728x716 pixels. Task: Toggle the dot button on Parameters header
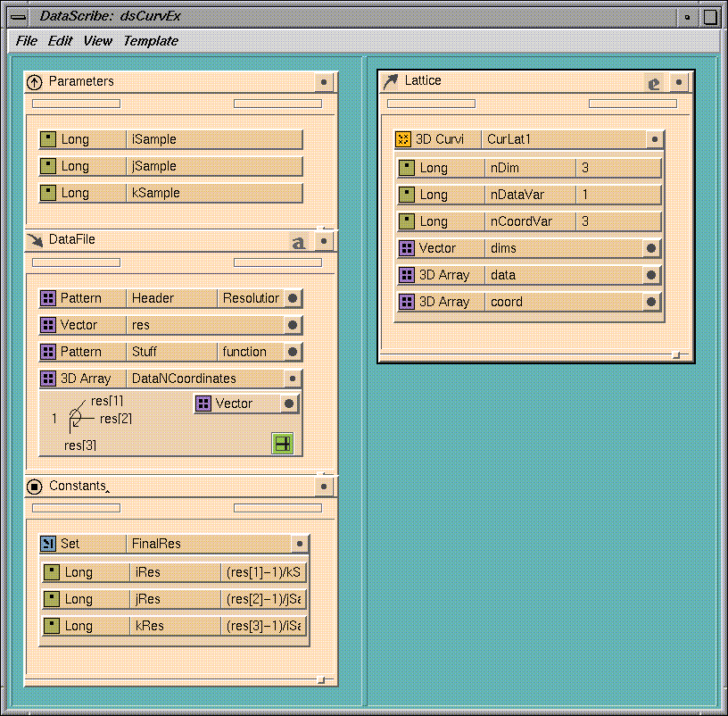pyautogui.click(x=324, y=82)
